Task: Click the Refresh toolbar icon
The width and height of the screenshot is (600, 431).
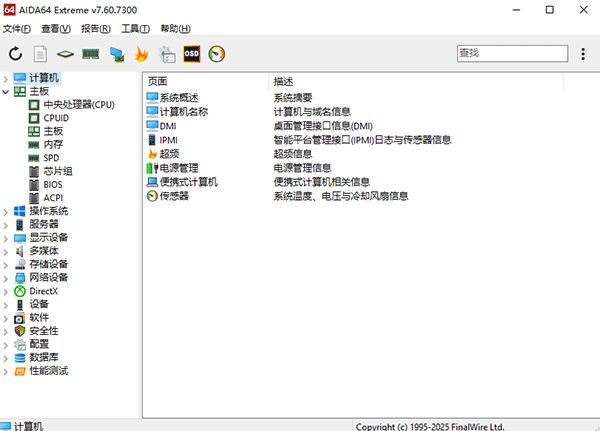Action: pos(15,54)
